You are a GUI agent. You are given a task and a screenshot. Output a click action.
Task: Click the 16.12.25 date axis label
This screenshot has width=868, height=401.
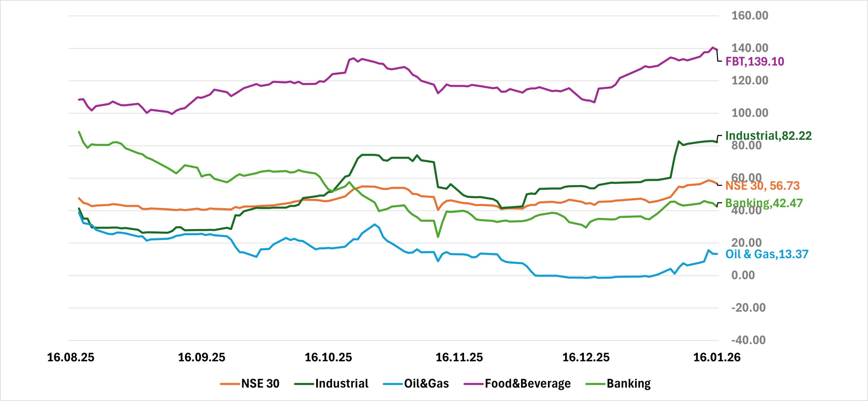[x=586, y=357]
